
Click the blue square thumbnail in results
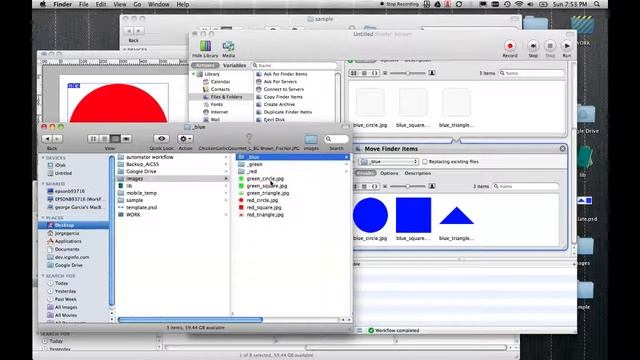coord(413,215)
